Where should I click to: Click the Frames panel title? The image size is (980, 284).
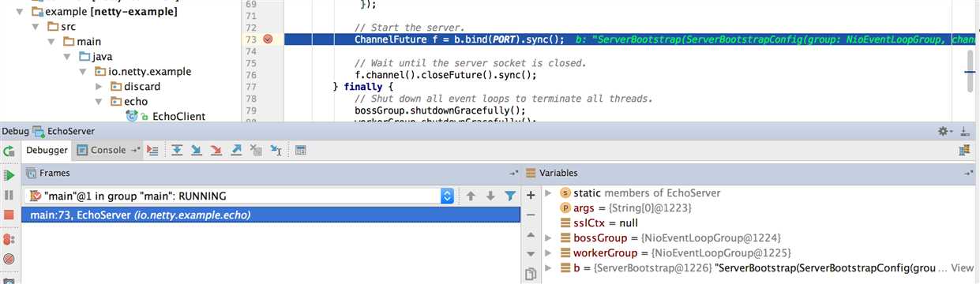click(x=54, y=173)
